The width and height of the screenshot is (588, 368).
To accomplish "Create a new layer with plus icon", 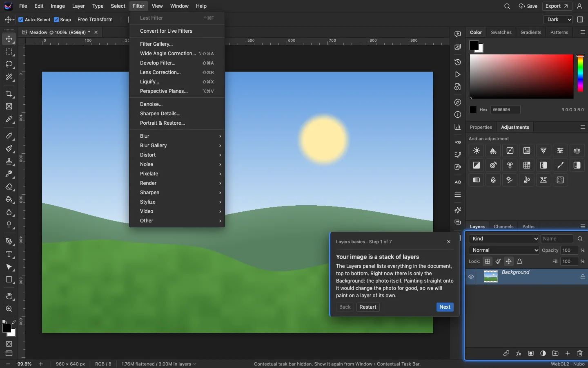I will pyautogui.click(x=568, y=353).
